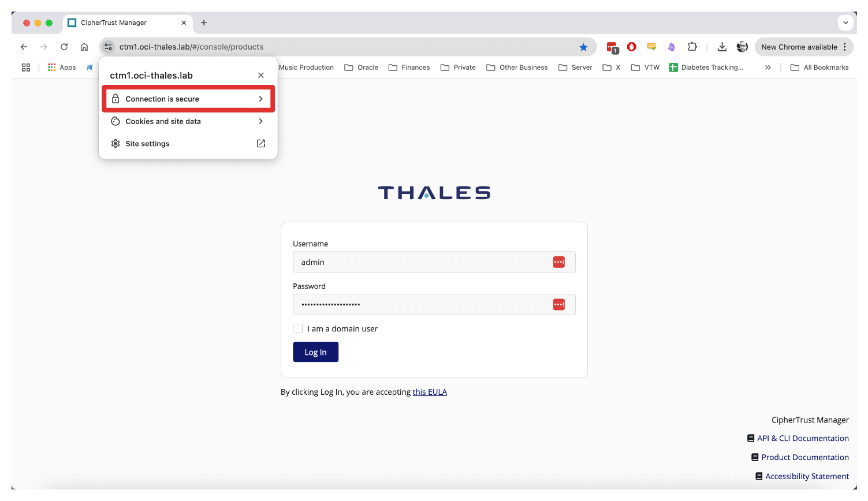Open the Apps bookmark shortcut
The image size is (868, 501).
click(62, 68)
